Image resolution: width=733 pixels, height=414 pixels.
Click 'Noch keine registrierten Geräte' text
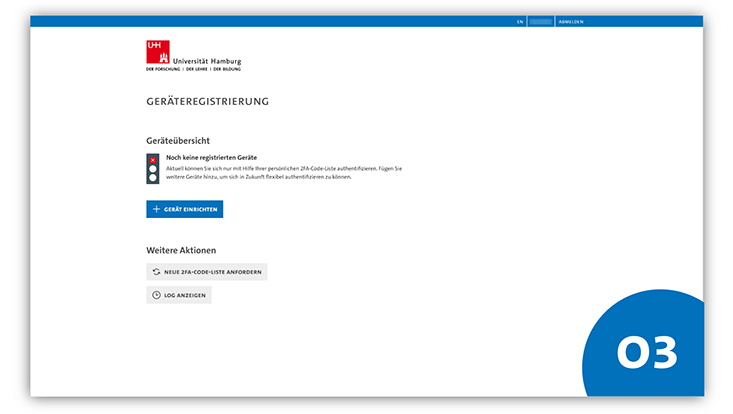pos(211,157)
